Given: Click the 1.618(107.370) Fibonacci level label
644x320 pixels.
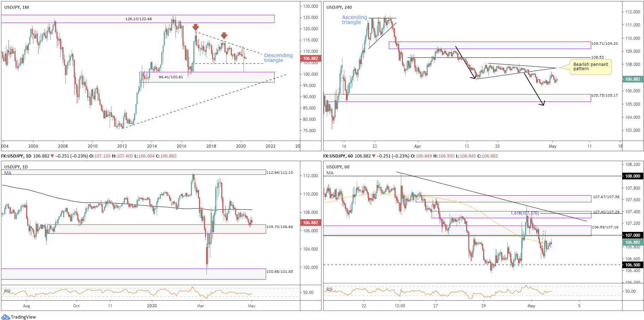Looking at the screenshot, I should [x=525, y=213].
